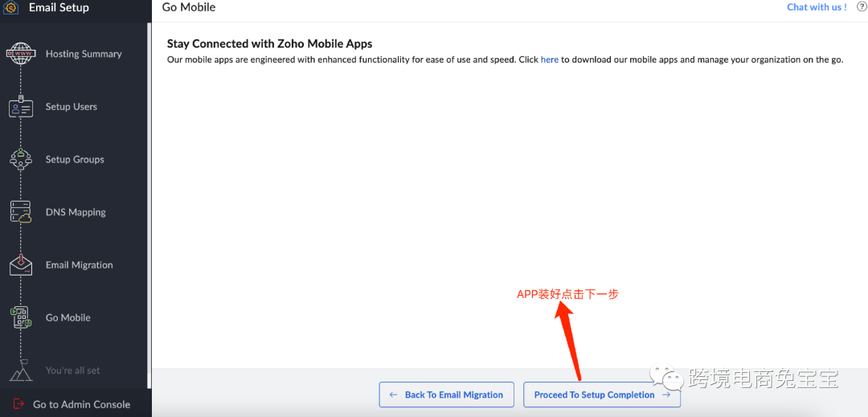868x417 pixels.
Task: Click the You're all set mountain icon
Action: 21,370
